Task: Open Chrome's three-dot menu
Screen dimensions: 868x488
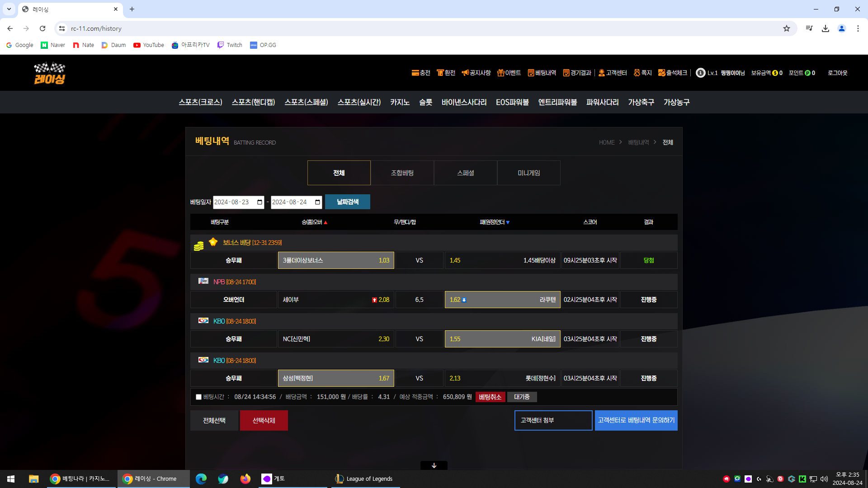Action: point(858,28)
